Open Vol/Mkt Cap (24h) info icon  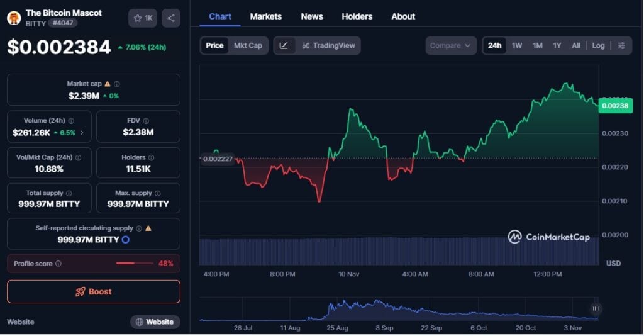pyautogui.click(x=78, y=158)
